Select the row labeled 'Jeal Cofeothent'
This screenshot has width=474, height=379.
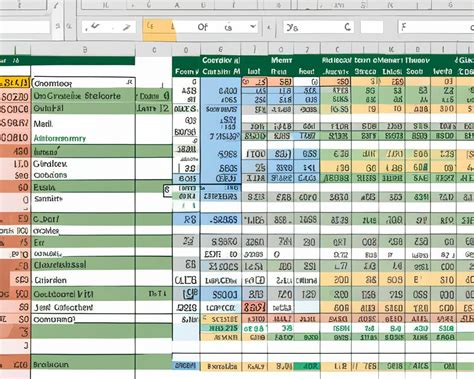tap(83, 307)
